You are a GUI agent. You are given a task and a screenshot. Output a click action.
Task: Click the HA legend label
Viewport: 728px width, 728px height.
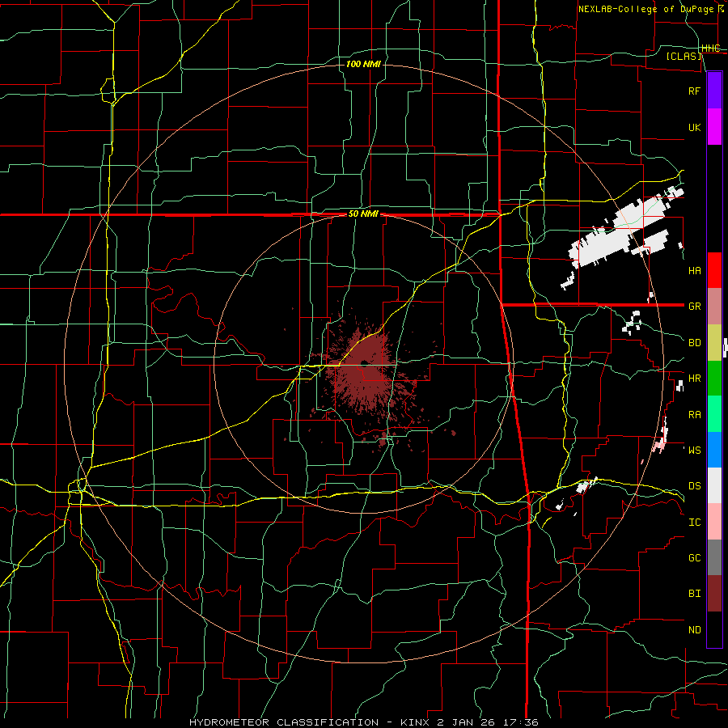tap(695, 271)
